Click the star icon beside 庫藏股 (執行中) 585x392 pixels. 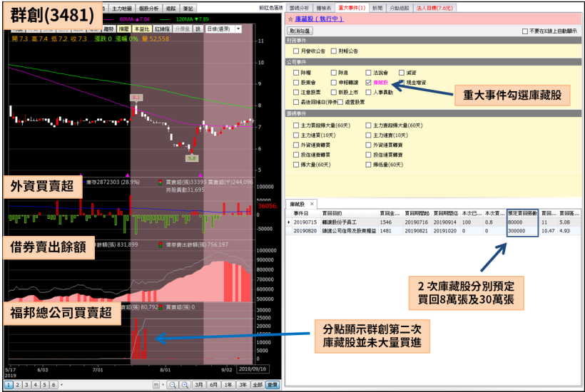click(x=290, y=19)
